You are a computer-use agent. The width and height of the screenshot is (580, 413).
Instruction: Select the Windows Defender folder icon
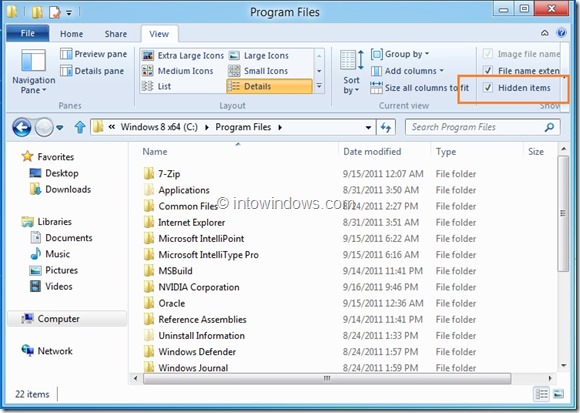(149, 352)
